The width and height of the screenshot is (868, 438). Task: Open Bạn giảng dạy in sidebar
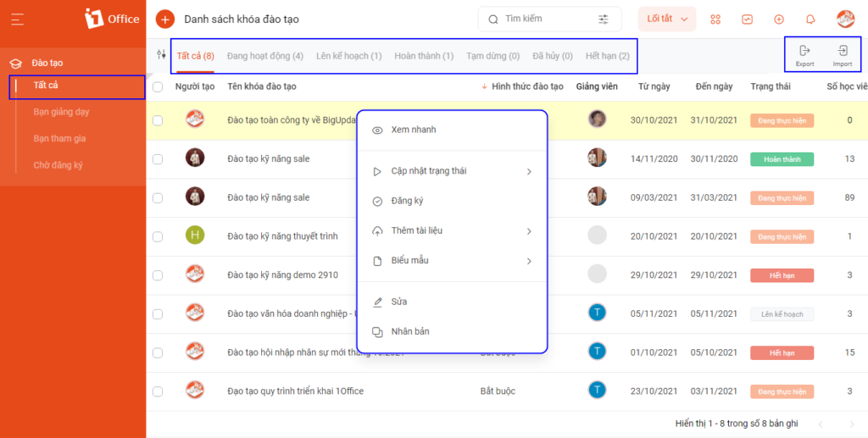point(61,112)
